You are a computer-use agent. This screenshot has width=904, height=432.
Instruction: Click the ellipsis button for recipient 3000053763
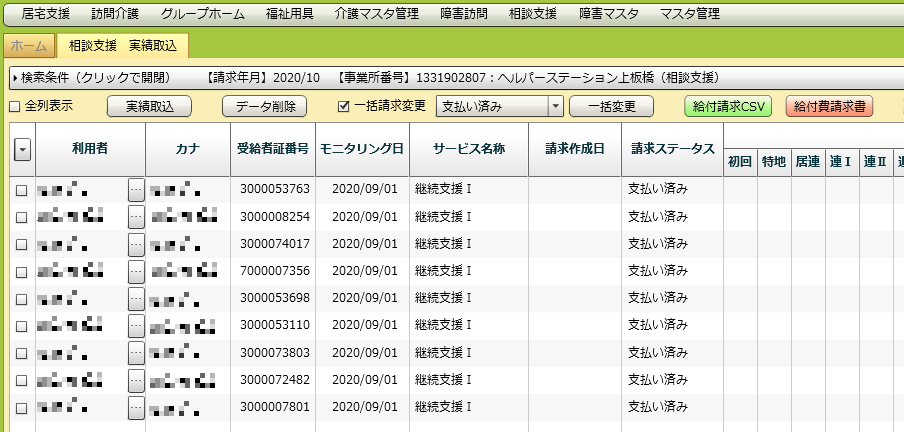pyautogui.click(x=137, y=190)
